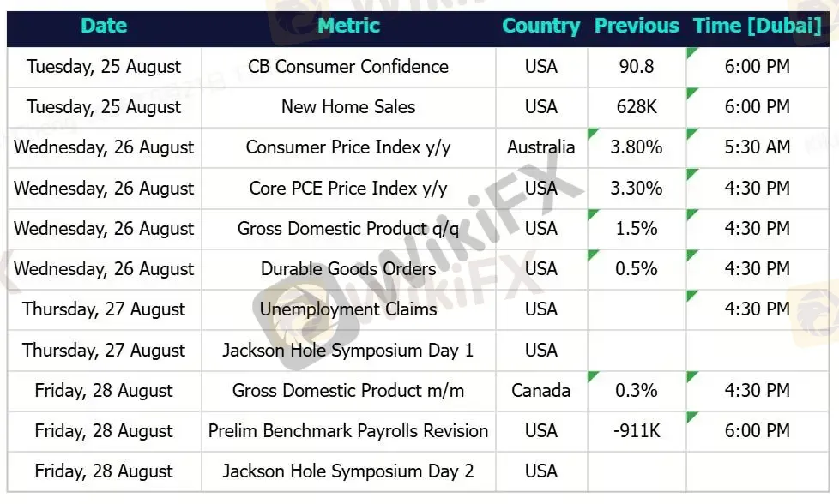
Task: Select the Country column header
Action: (541, 26)
